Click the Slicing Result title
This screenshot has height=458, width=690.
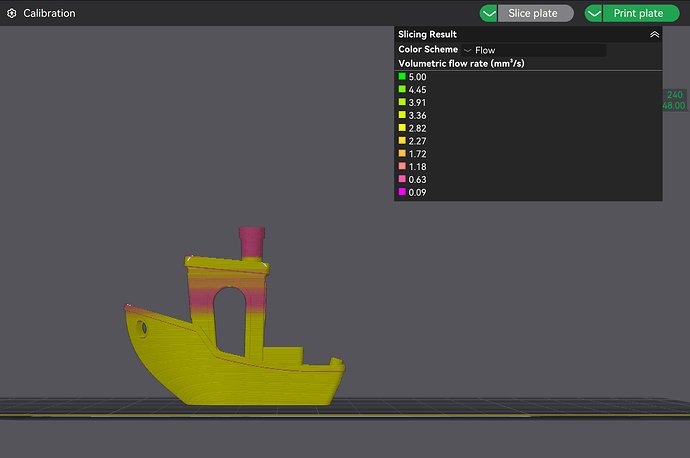tap(427, 34)
